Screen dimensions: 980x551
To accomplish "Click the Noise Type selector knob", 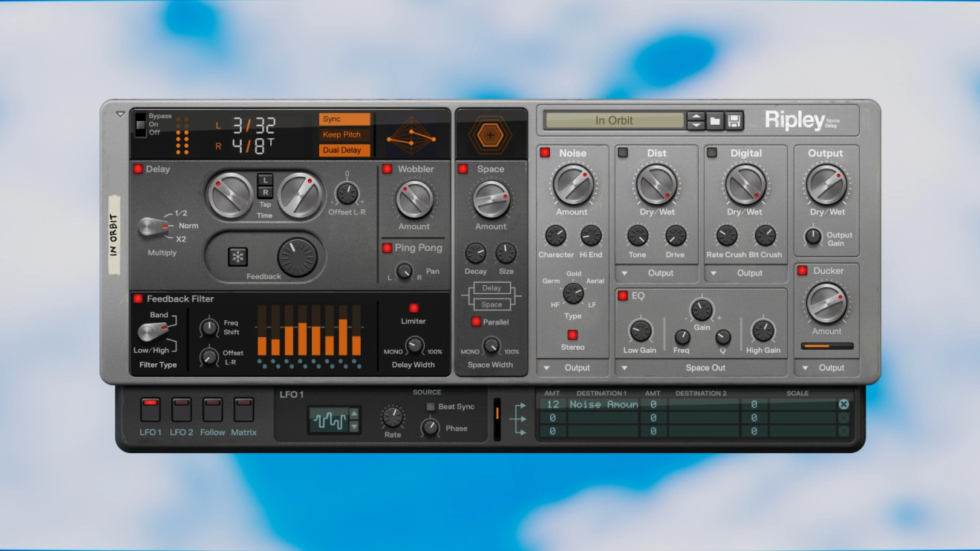I will [573, 293].
